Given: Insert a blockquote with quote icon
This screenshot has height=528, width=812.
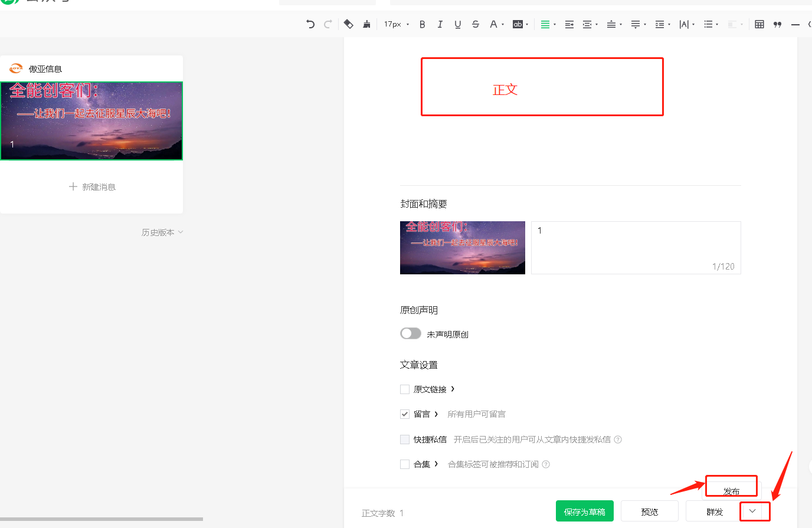Looking at the screenshot, I should pos(777,24).
